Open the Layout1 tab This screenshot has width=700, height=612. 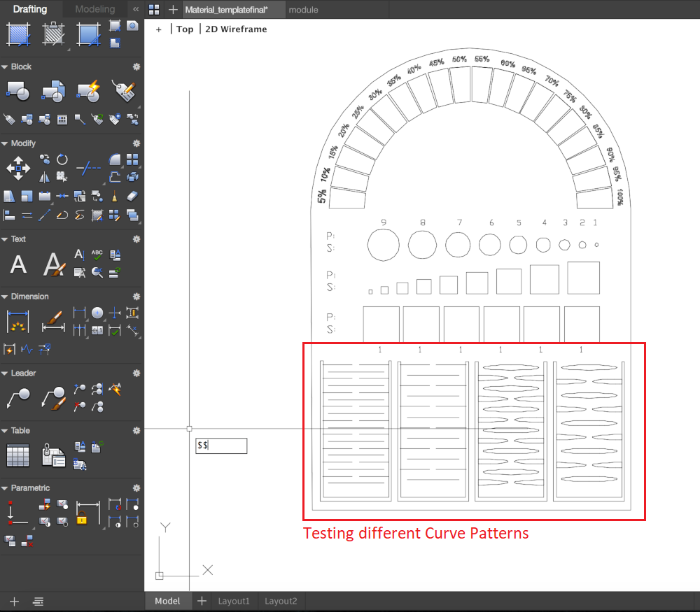pyautogui.click(x=234, y=601)
